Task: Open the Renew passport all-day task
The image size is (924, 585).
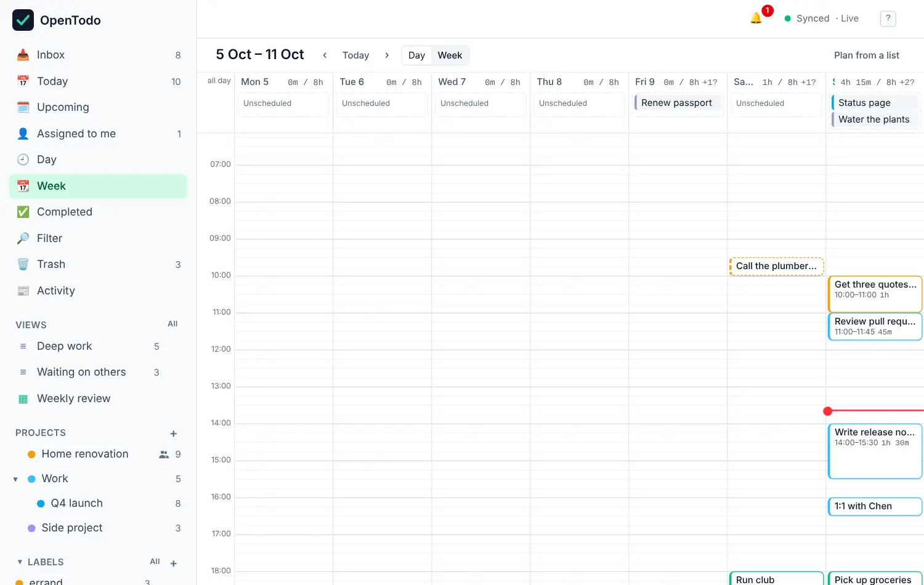Action: coord(677,103)
